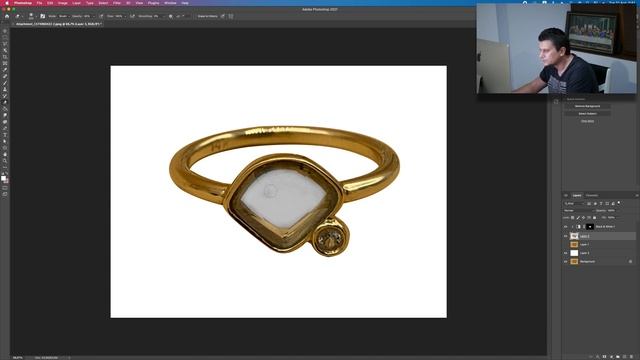This screenshot has width=640, height=360.
Task: Click the foreground color swatch
Action: (3, 178)
